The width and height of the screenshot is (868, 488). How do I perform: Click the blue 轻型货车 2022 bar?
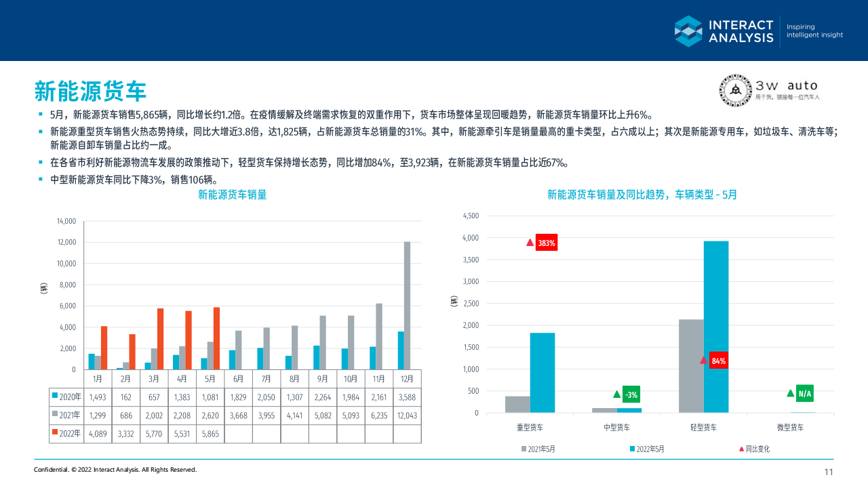click(x=716, y=327)
